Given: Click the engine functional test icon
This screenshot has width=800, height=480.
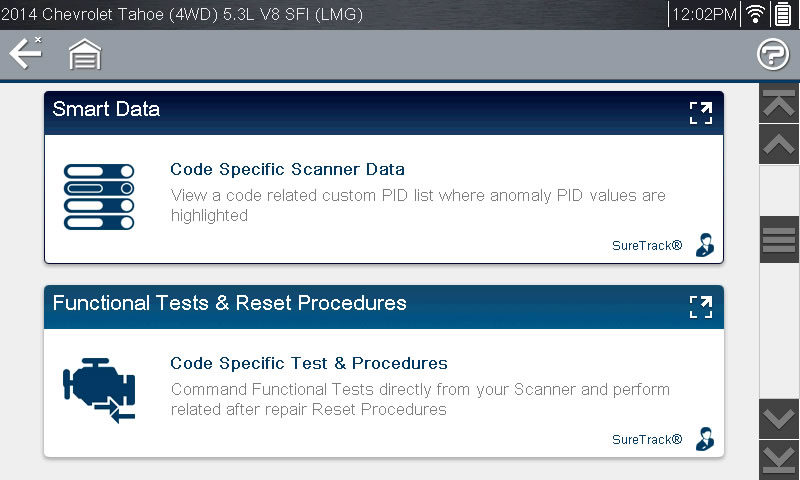Looking at the screenshot, I should coord(99,389).
